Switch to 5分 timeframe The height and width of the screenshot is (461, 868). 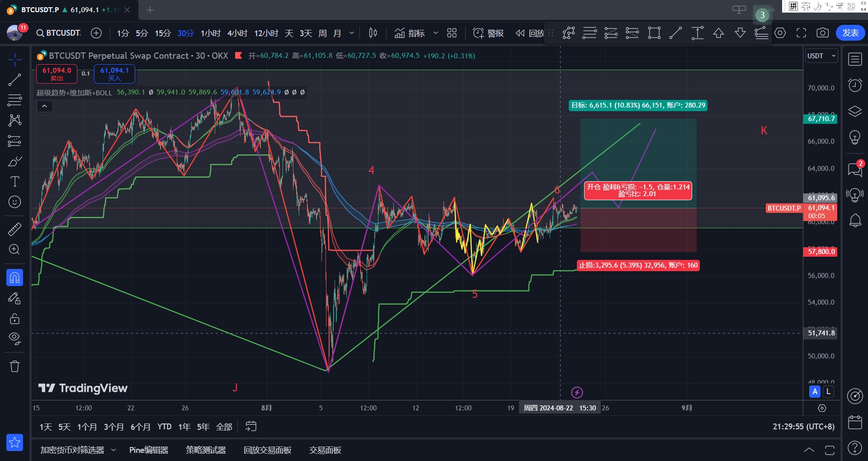point(142,33)
